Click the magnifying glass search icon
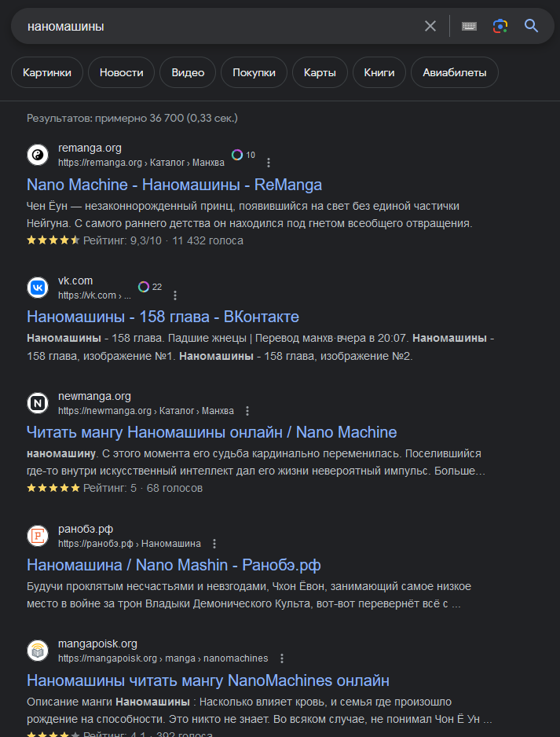 (532, 26)
